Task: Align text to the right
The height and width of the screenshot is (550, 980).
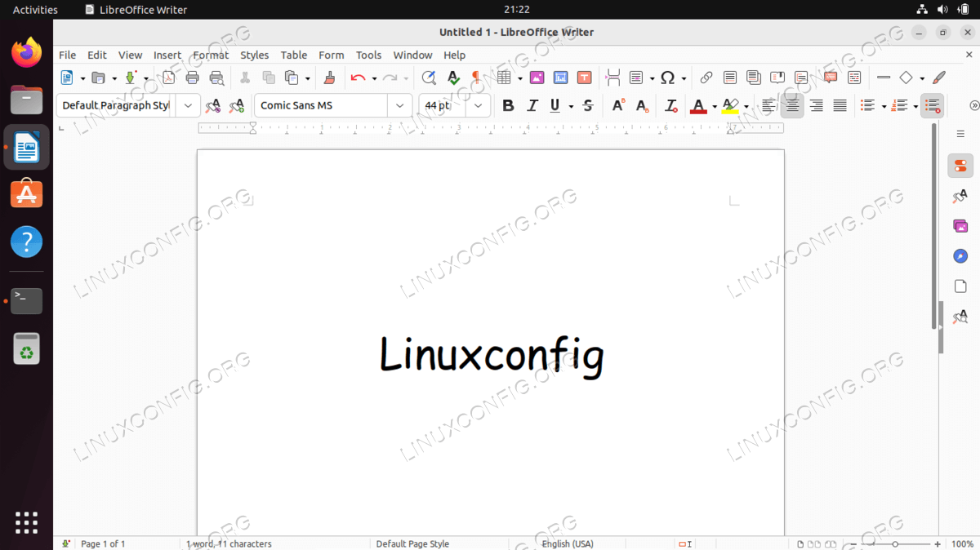Action: (816, 105)
